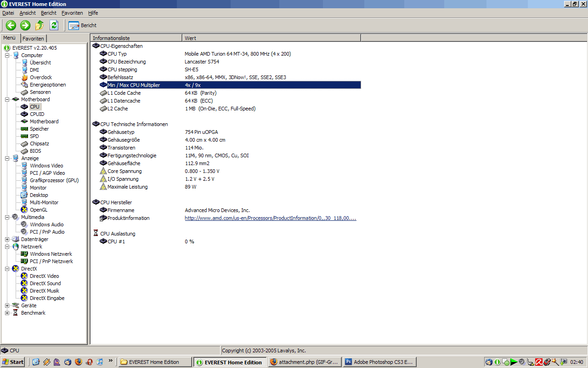This screenshot has height=368, width=588.
Task: Select Multi-Monitor in the tree
Action: tap(44, 202)
